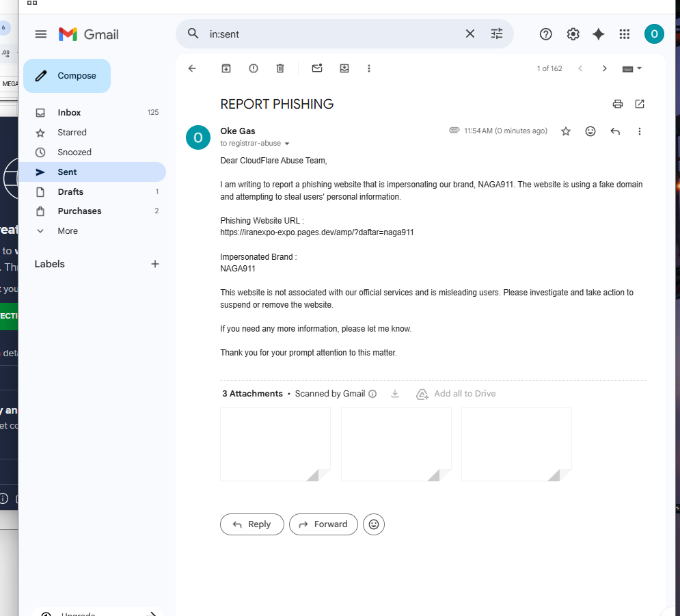Open the third attachment thumbnail

tap(517, 444)
